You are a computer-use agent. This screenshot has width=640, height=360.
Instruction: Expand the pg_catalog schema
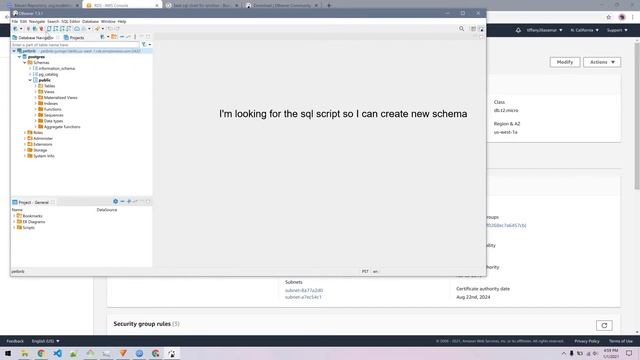[30, 74]
